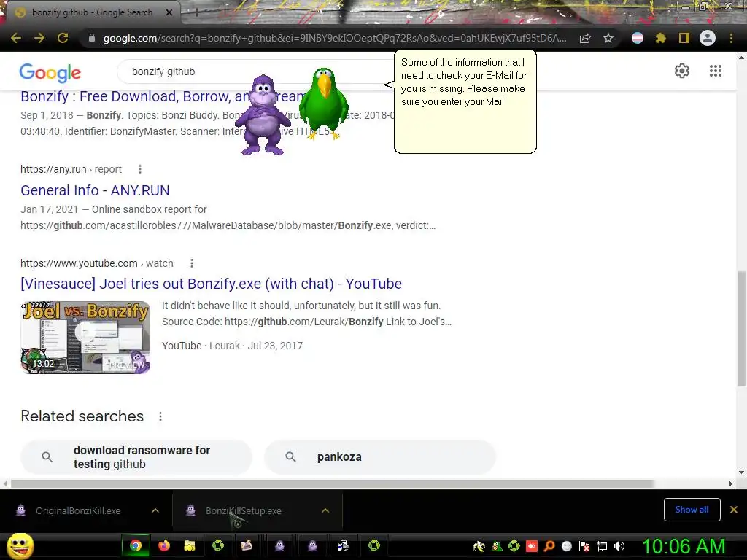This screenshot has height=560, width=747.
Task: Click the smiley face Start button
Action: (x=20, y=546)
